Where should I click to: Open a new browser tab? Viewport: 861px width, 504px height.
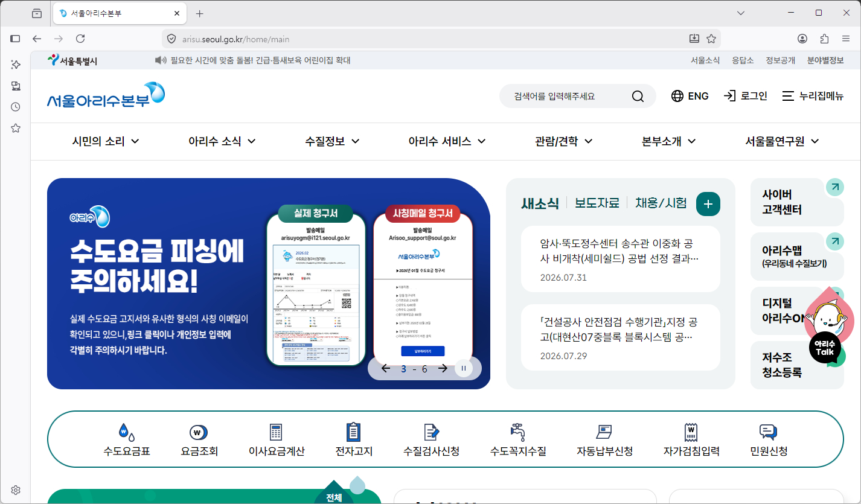tap(200, 13)
